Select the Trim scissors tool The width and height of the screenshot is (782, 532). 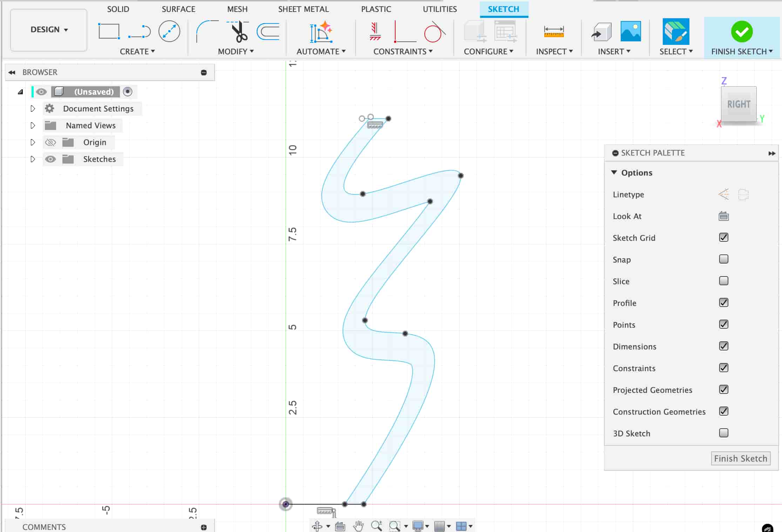[x=238, y=31]
